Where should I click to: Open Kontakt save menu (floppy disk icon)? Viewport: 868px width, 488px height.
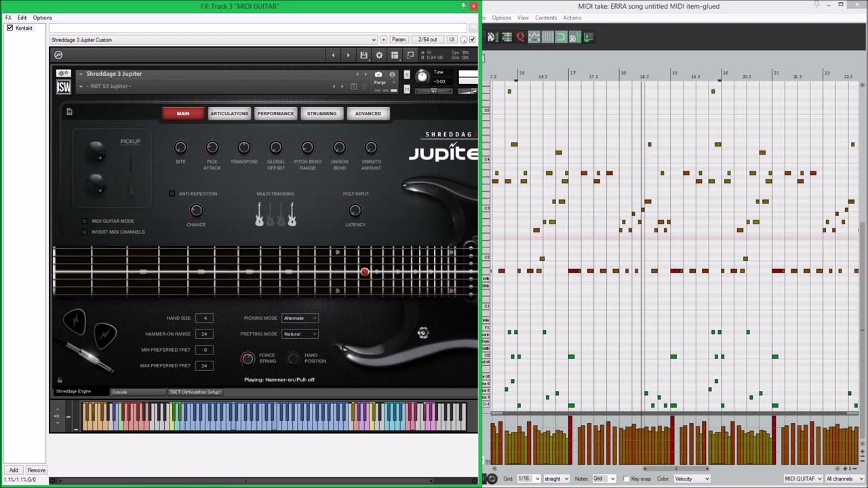point(364,55)
